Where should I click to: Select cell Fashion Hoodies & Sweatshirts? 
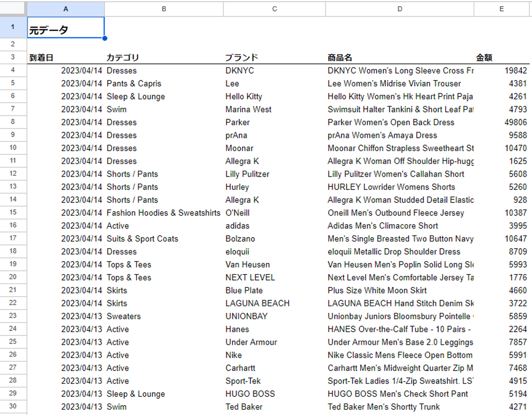pos(164,213)
